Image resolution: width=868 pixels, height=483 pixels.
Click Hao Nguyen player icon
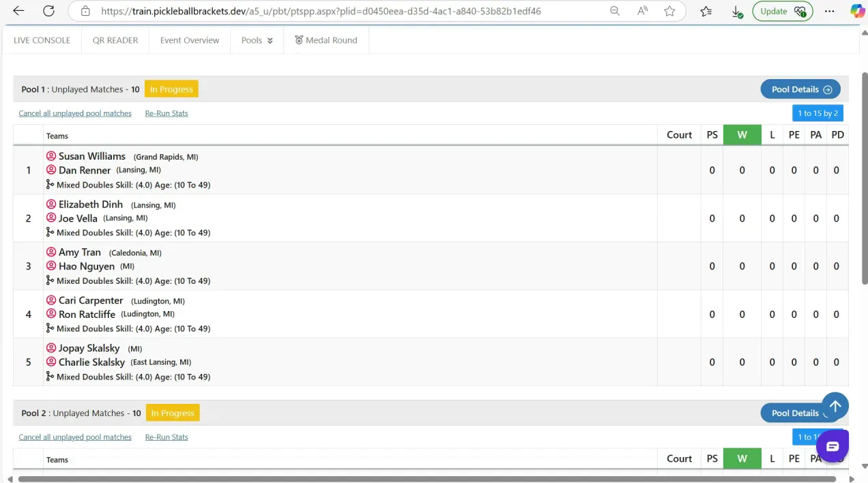pos(51,266)
